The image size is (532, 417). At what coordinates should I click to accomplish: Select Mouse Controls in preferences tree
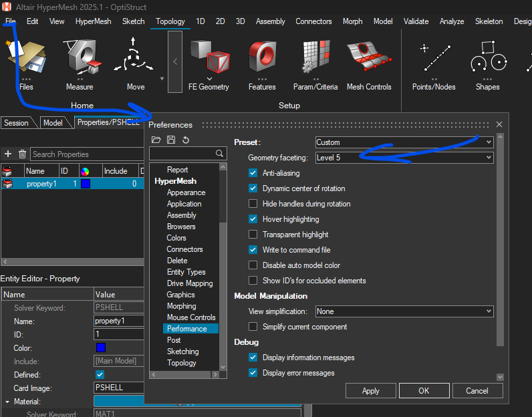191,317
